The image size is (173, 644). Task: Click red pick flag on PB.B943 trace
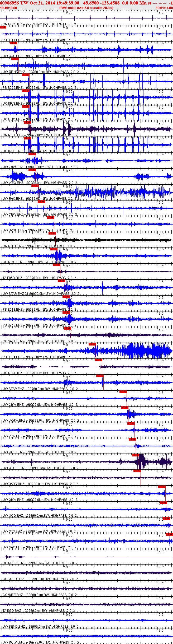[x=66, y=312]
